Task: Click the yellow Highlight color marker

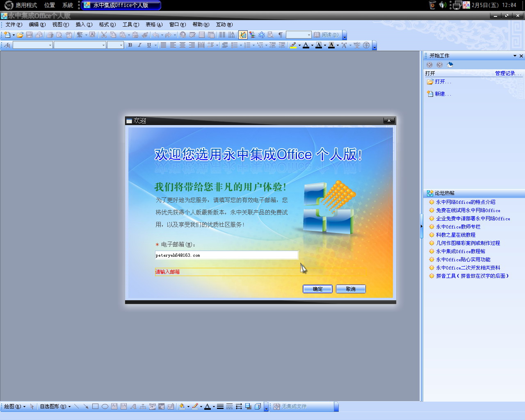Action: (293, 45)
